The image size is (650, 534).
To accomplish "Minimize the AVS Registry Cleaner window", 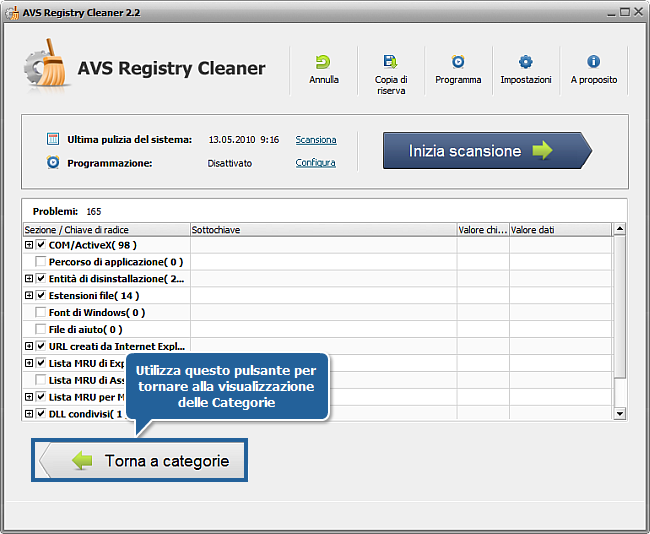I will [611, 13].
